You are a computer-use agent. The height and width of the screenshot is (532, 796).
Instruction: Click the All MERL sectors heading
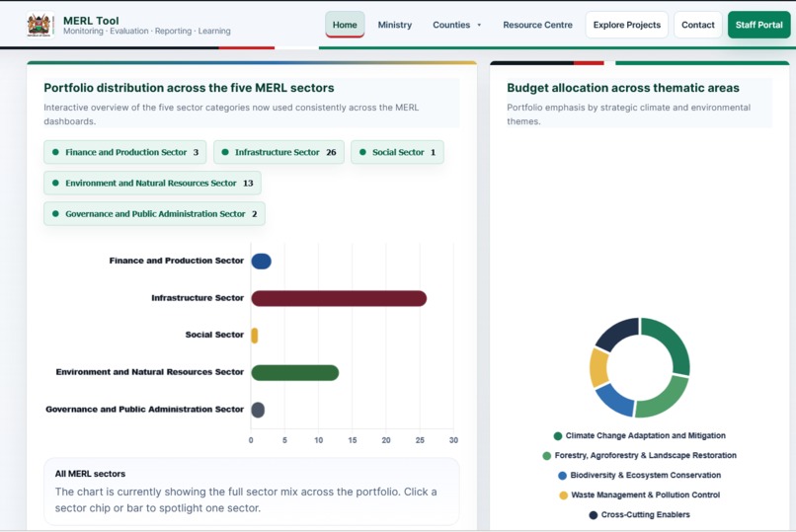click(90, 474)
